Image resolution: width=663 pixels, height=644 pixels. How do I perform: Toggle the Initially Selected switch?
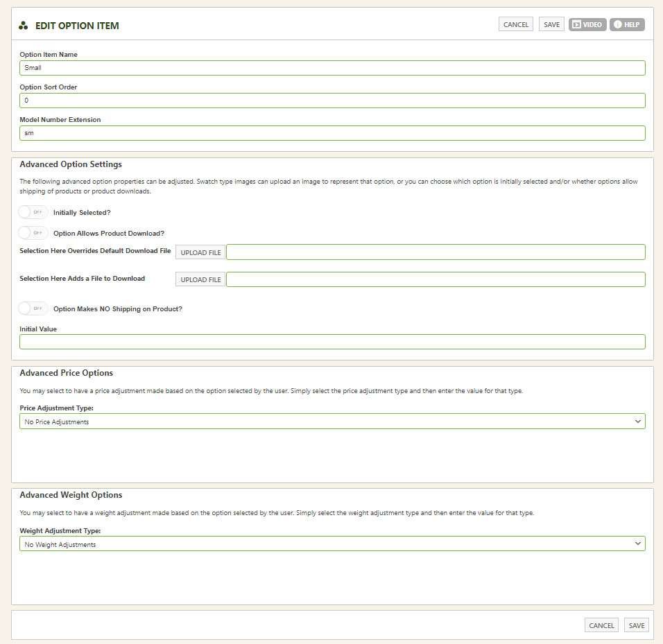coord(33,212)
